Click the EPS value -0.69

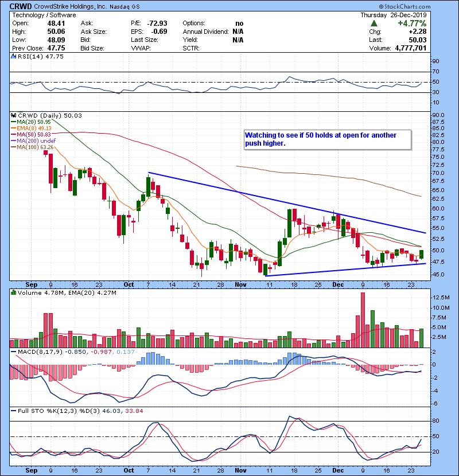pyautogui.click(x=159, y=32)
